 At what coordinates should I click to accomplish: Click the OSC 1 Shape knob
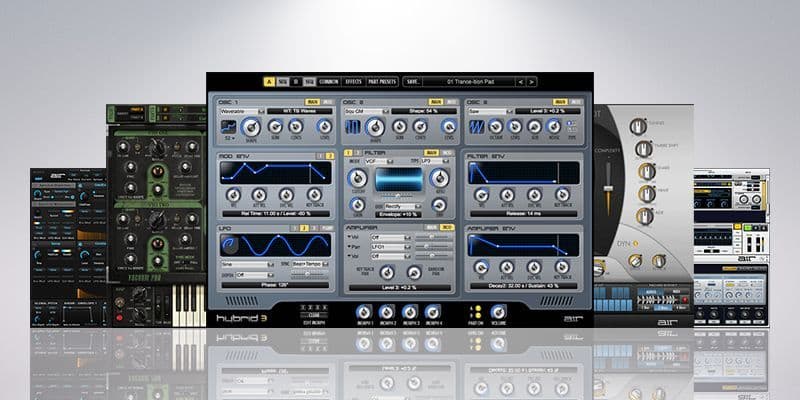click(x=250, y=127)
